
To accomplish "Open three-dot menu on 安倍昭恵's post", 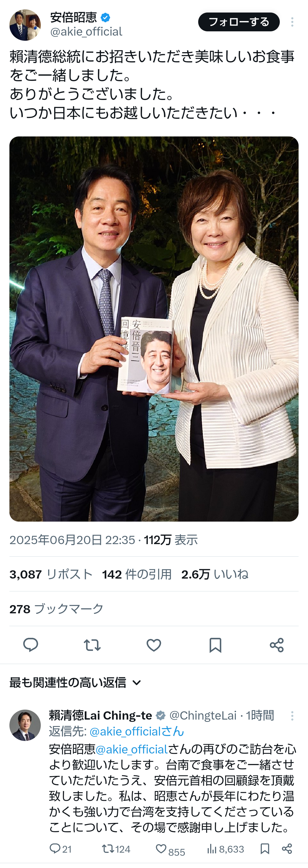I will 292,22.
